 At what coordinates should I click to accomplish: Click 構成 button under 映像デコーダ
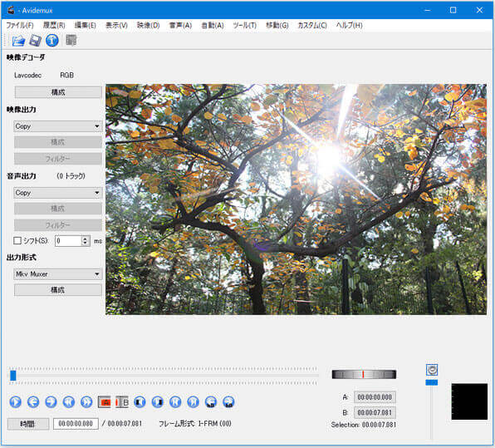pyautogui.click(x=58, y=92)
